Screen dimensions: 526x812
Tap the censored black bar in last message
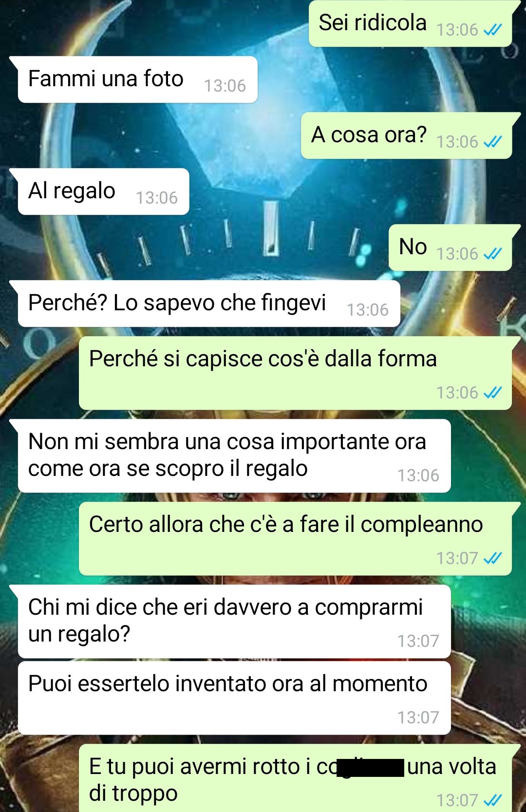click(370, 768)
